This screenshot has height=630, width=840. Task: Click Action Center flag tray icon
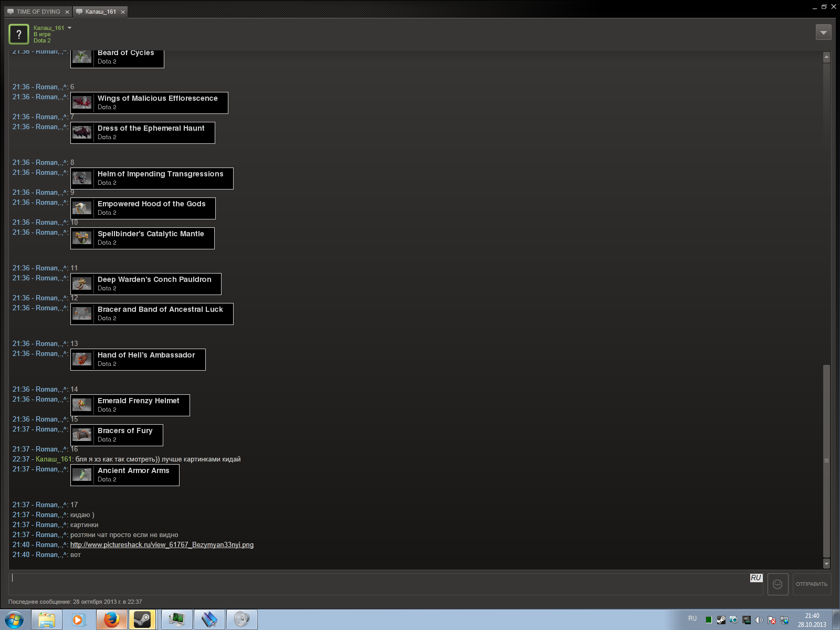772,620
